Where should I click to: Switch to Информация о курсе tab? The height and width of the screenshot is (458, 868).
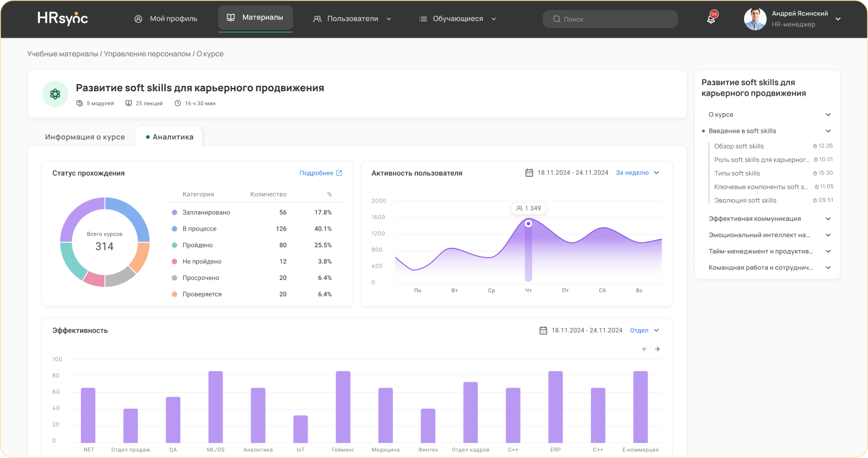point(85,137)
